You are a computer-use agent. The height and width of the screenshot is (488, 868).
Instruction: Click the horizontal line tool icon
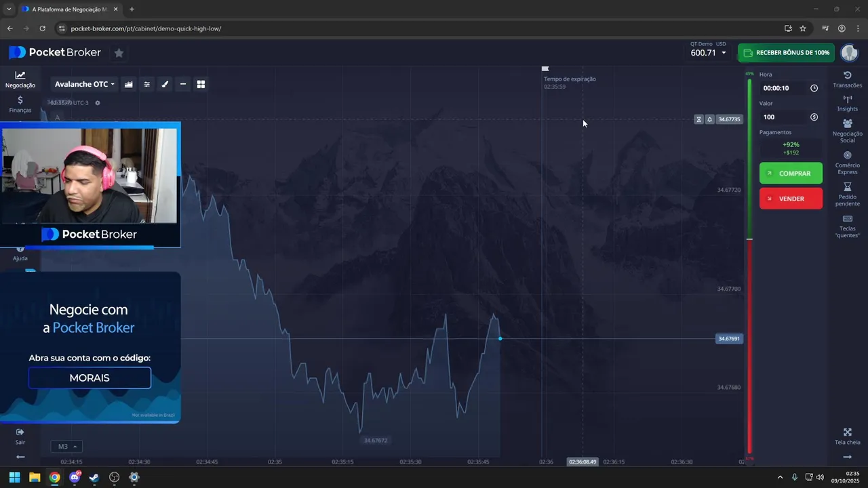coord(182,84)
